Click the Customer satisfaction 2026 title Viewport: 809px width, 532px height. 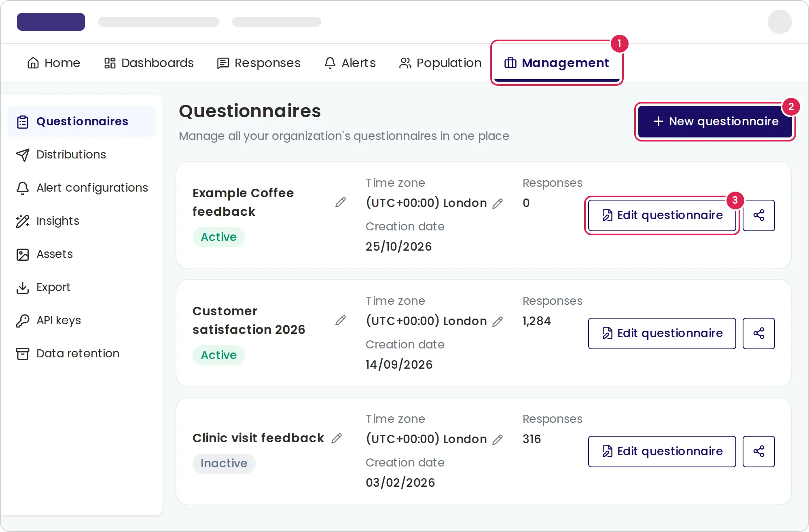(x=249, y=320)
